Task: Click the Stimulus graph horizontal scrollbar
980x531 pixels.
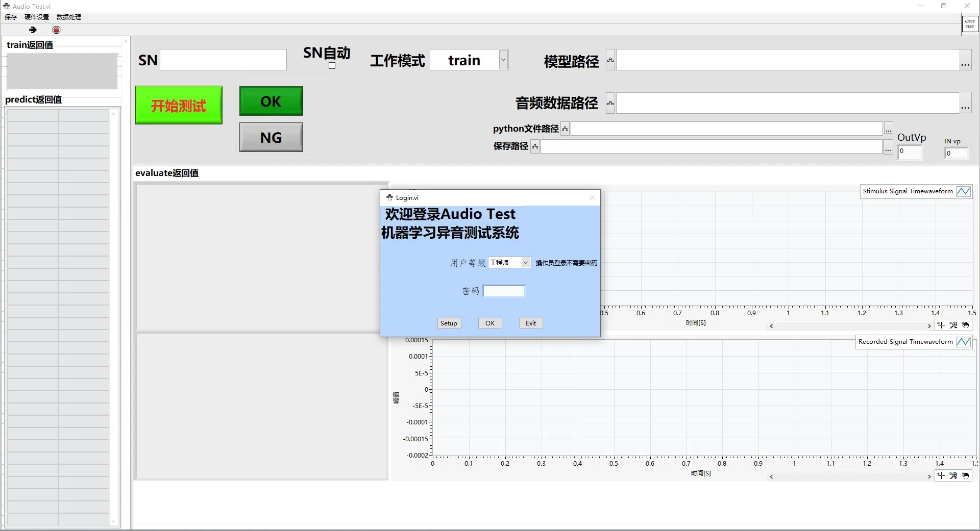Action: (850, 326)
